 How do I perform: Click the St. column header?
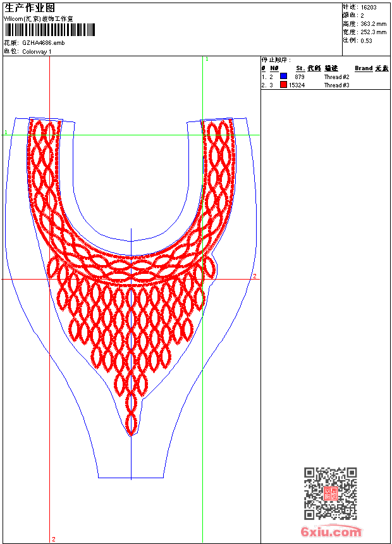pyautogui.click(x=300, y=68)
